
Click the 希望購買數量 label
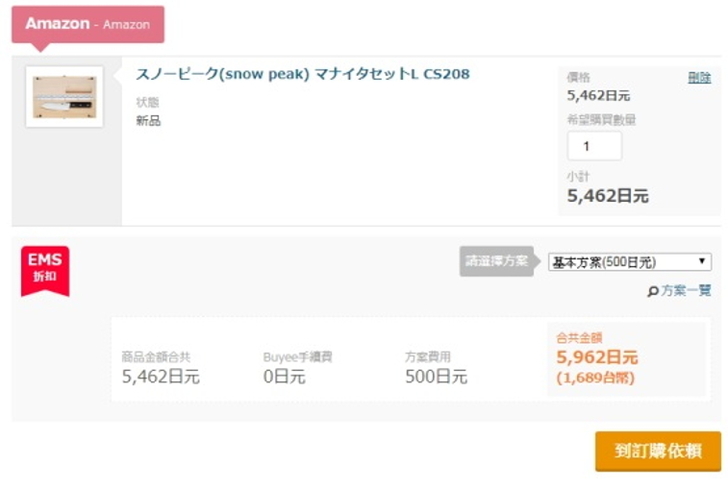(x=601, y=120)
